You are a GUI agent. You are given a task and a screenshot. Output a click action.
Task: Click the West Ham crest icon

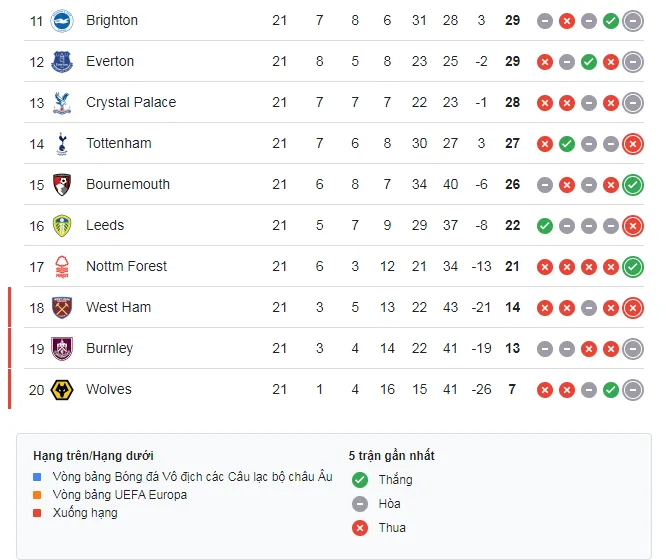pyautogui.click(x=62, y=307)
